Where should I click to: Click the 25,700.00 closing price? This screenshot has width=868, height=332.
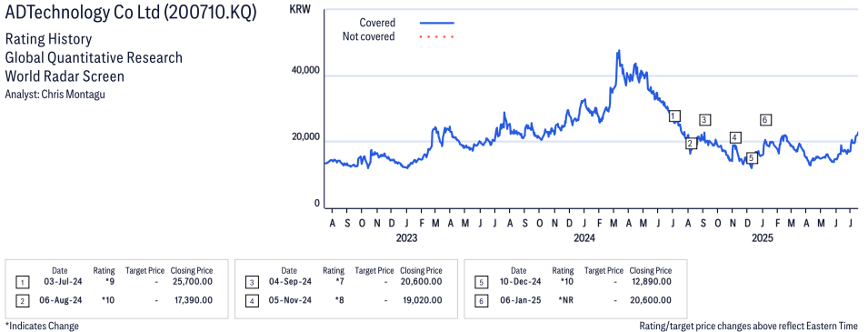coord(192,282)
